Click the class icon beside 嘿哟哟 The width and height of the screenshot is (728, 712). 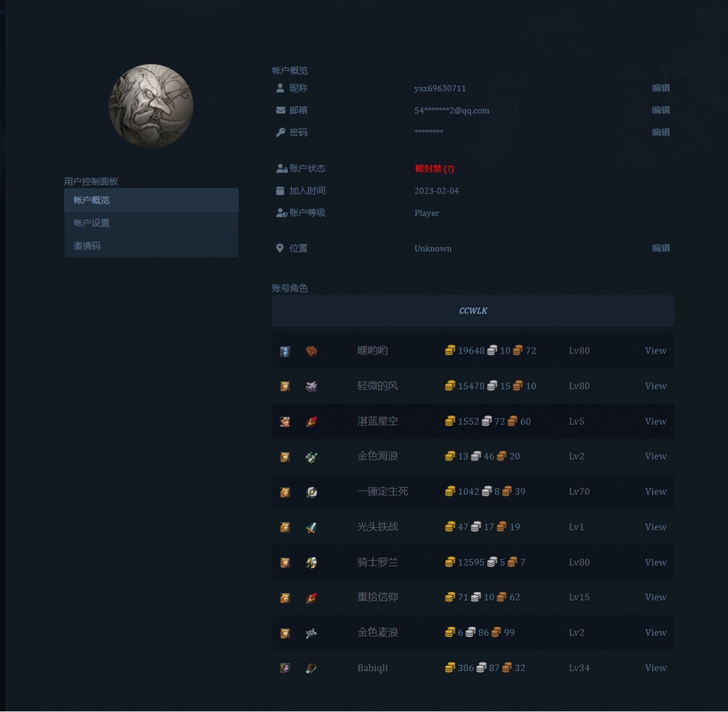coord(311,351)
